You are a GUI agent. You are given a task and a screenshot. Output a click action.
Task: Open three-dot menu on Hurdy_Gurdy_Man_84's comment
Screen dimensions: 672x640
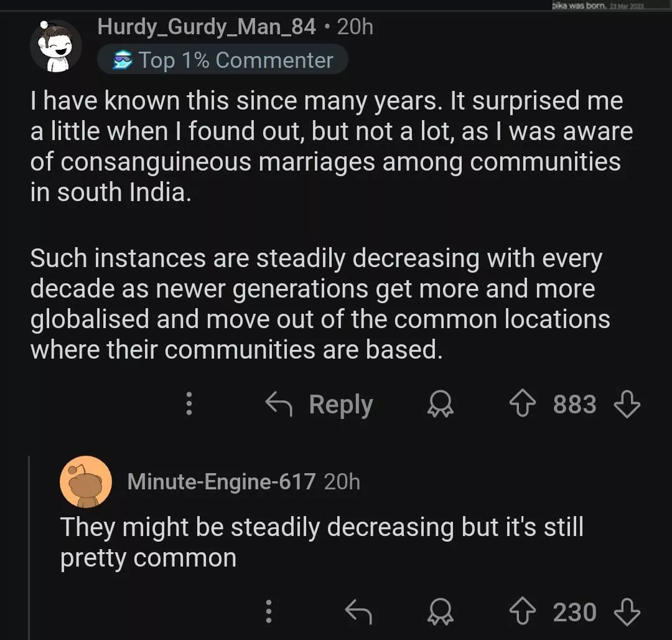pos(190,405)
